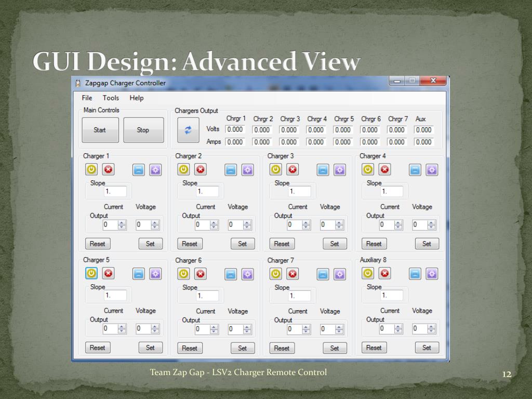The height and width of the screenshot is (399, 532).
Task: Click the blue icon in Charger 4 panel
Action: [415, 170]
